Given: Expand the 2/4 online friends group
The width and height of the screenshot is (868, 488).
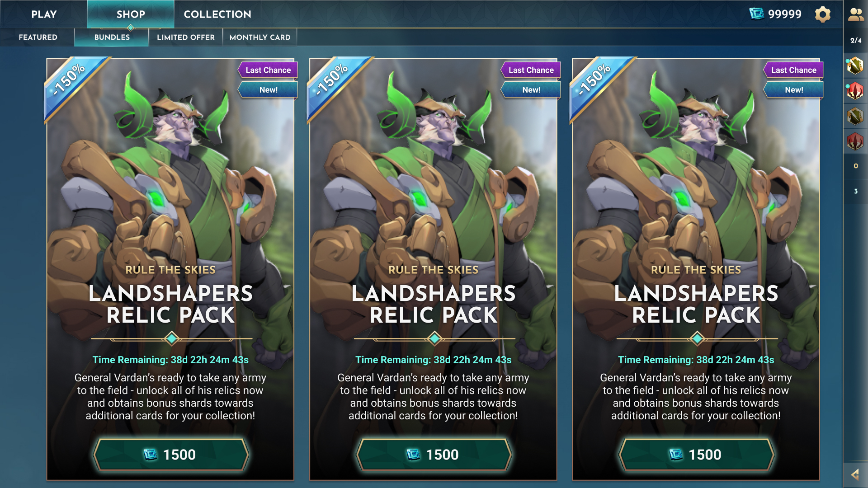Looking at the screenshot, I should click(855, 40).
